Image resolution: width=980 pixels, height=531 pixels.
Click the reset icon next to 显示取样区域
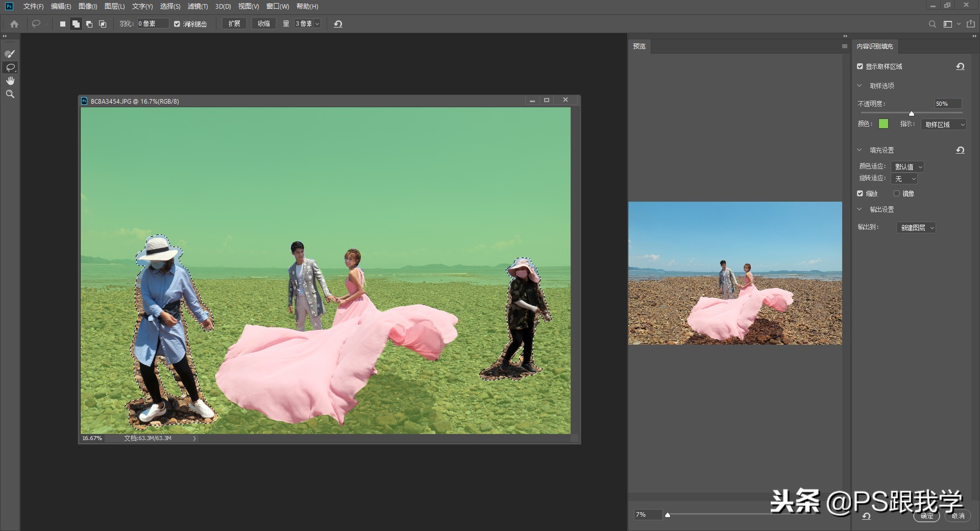(x=960, y=66)
